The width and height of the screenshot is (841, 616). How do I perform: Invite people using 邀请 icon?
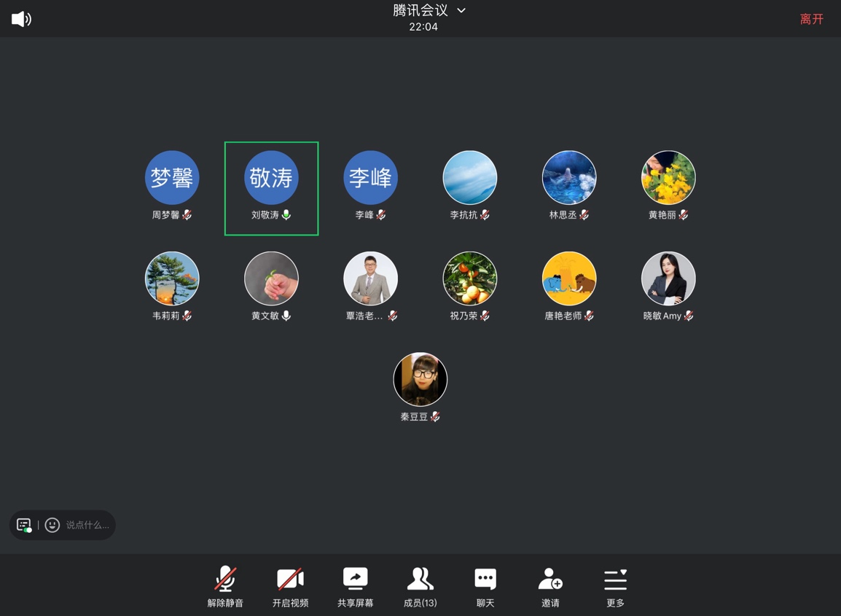[550, 586]
